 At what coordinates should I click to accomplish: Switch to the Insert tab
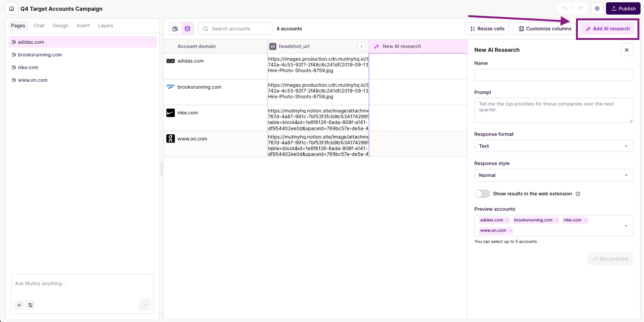coord(83,26)
